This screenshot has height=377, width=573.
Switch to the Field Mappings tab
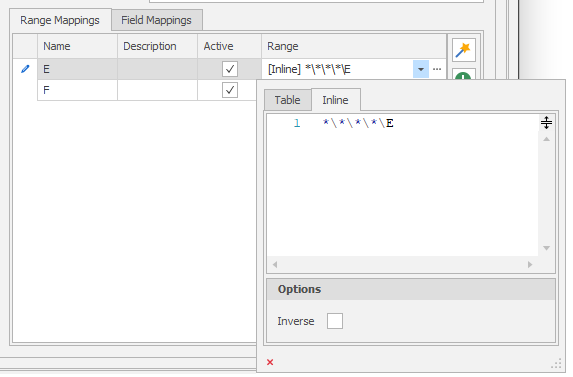click(156, 20)
